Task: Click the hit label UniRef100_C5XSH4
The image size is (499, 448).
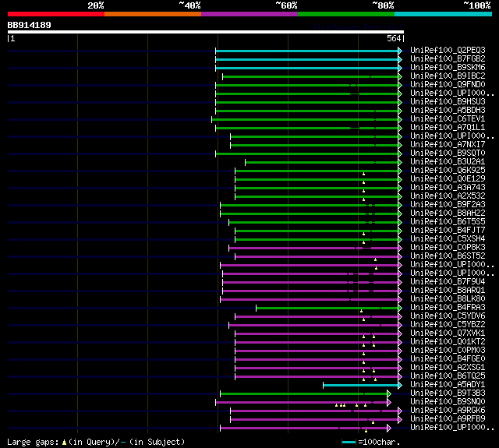Action: click(x=448, y=239)
